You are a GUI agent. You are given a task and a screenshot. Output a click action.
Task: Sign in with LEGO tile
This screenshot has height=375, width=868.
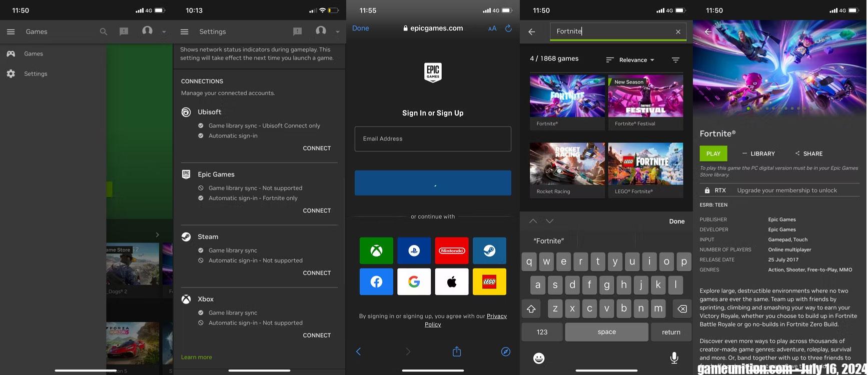[x=489, y=281]
